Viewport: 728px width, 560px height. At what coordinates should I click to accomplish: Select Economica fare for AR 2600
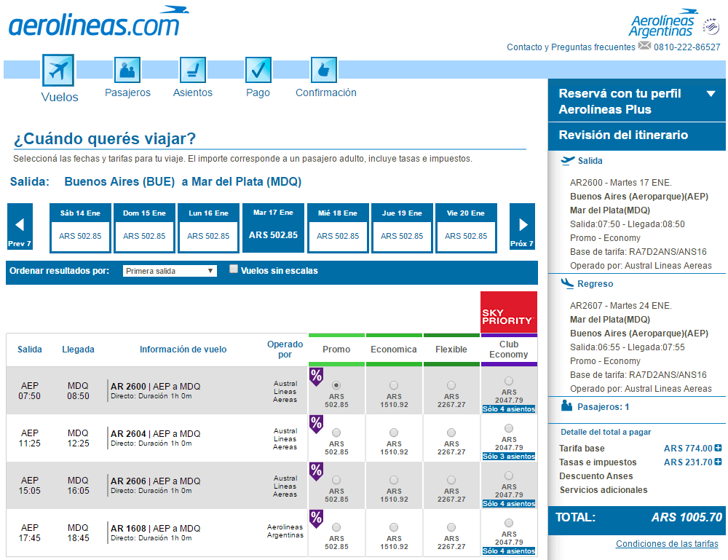[x=394, y=385]
